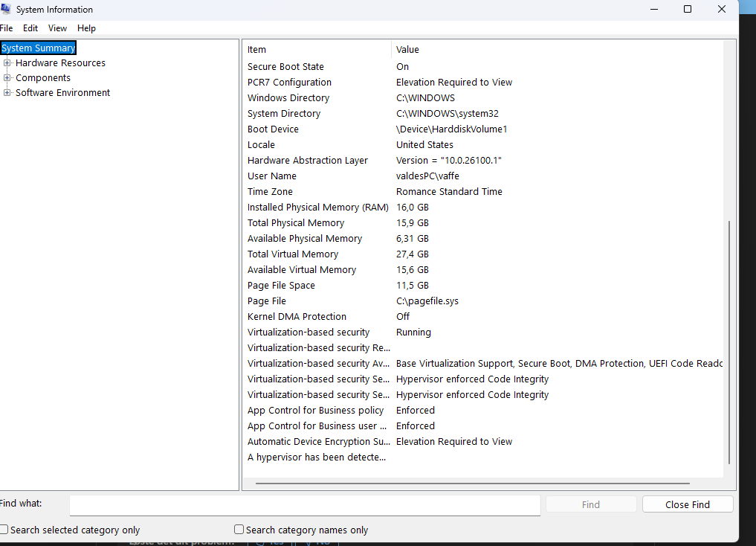Select the Secure Boot State row
The height and width of the screenshot is (546, 756).
click(484, 66)
